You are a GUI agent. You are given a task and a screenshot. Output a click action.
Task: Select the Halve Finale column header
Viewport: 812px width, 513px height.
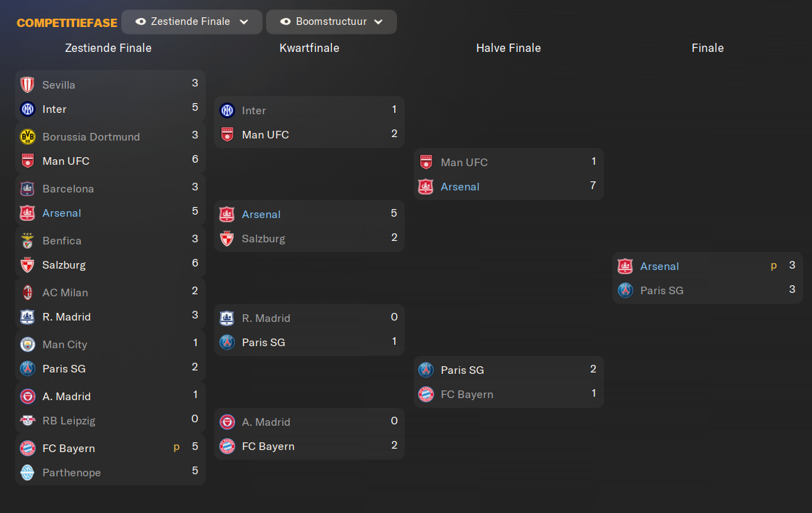[509, 48]
